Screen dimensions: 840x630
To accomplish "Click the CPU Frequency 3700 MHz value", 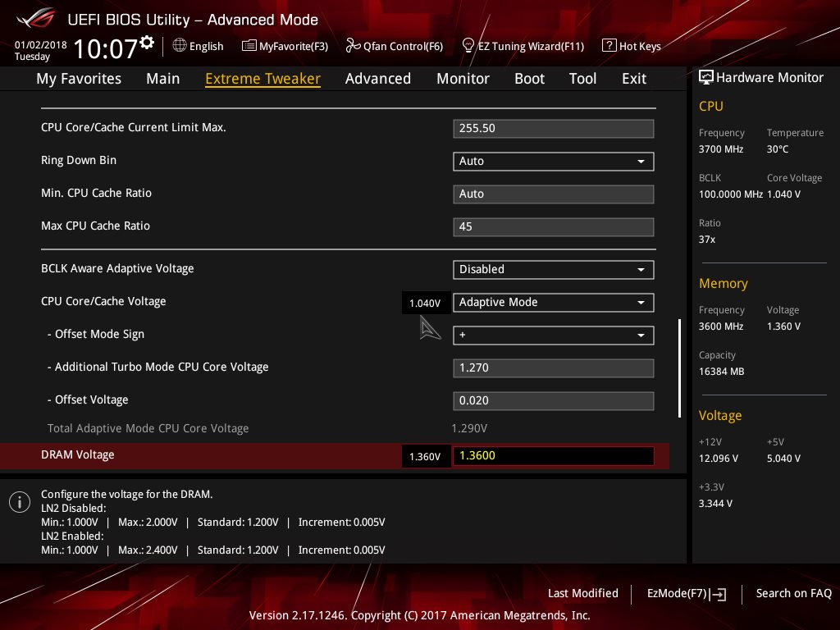I will tap(721, 149).
